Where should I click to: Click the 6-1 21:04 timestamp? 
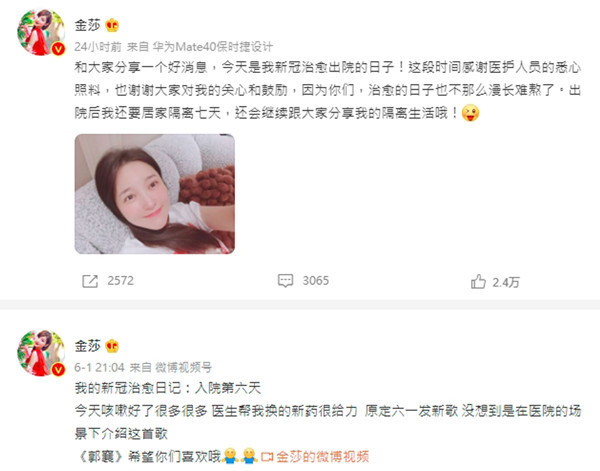coord(99,368)
